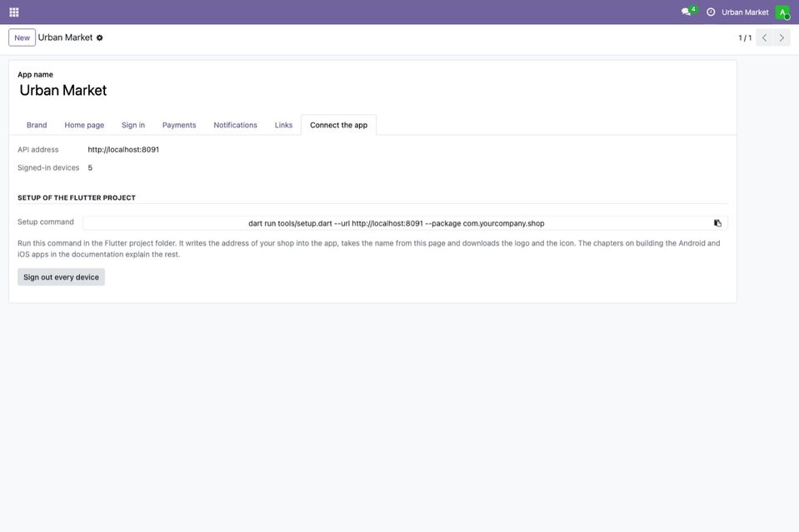This screenshot has height=532, width=799.
Task: Go to the next record arrow
Action: click(x=782, y=37)
